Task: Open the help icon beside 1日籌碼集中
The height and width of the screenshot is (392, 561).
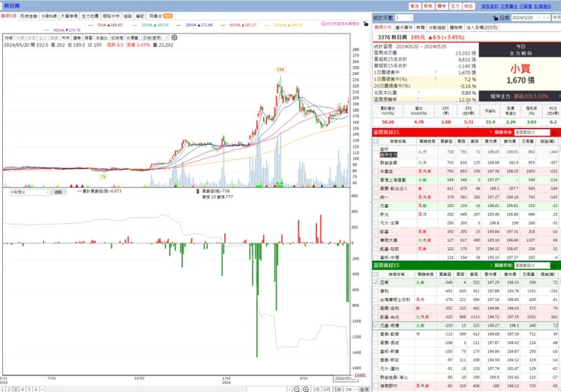Action: coord(435,72)
